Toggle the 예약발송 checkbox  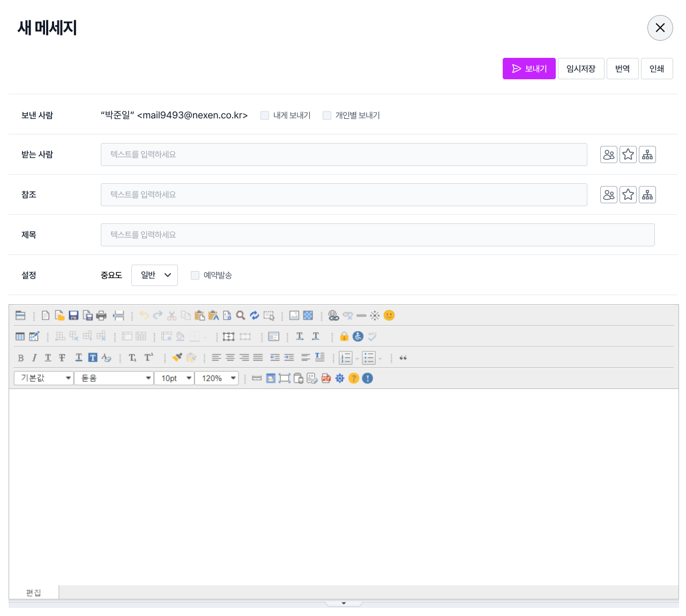click(195, 275)
